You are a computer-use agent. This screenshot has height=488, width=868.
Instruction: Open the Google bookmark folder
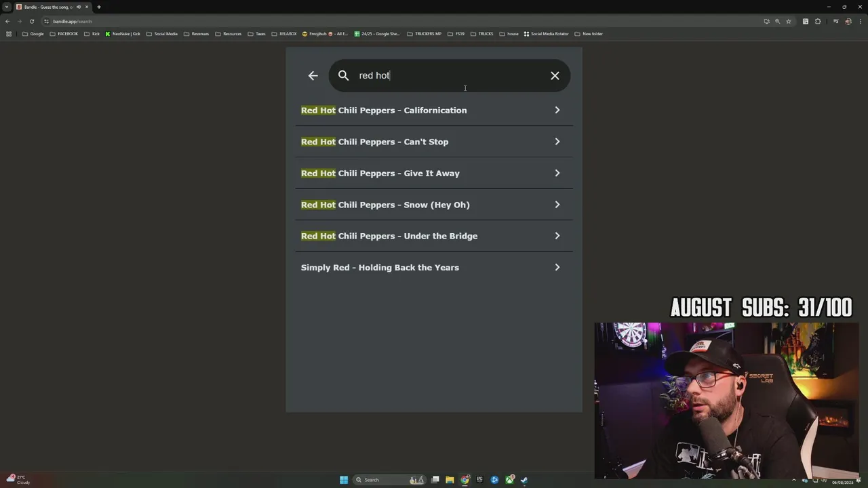tap(33, 34)
